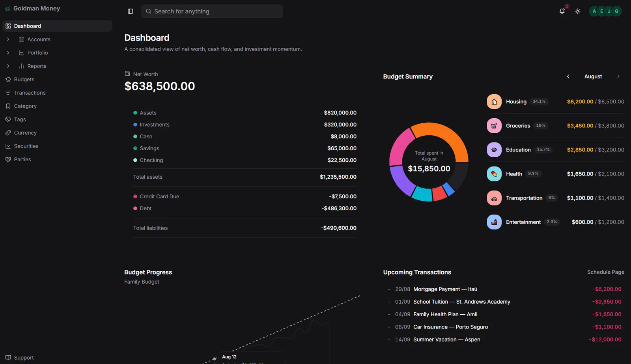This screenshot has width=631, height=364.
Task: Select the Mortgage Payment — Itaú transaction
Action: click(x=504, y=289)
